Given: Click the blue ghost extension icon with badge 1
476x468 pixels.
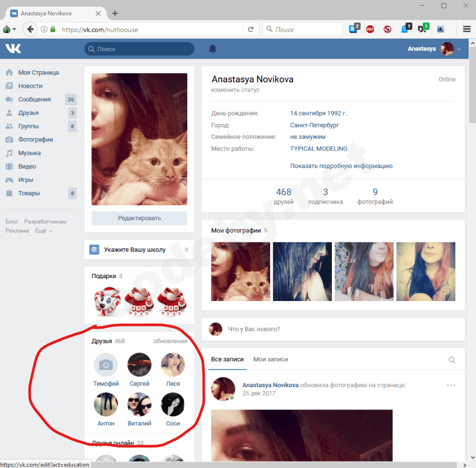Looking at the screenshot, I should (x=406, y=28).
